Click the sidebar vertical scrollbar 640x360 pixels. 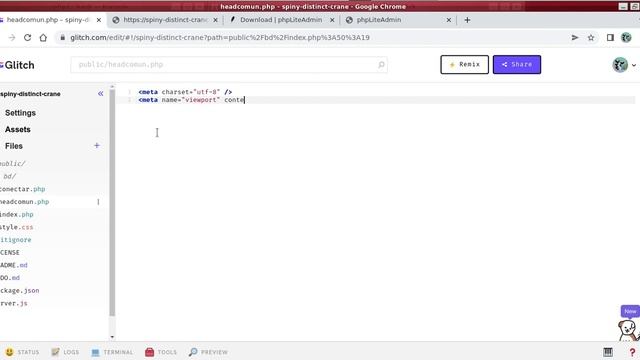pyautogui.click(x=112, y=203)
